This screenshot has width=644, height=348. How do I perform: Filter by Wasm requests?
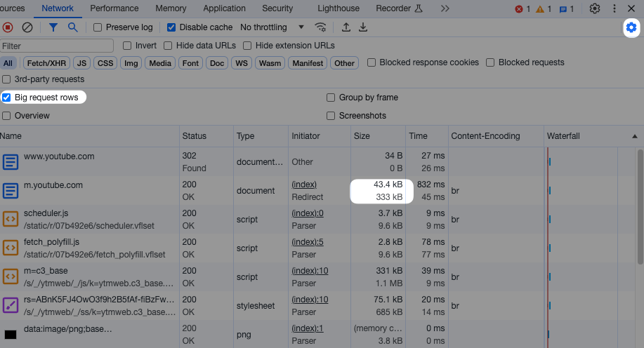click(270, 63)
